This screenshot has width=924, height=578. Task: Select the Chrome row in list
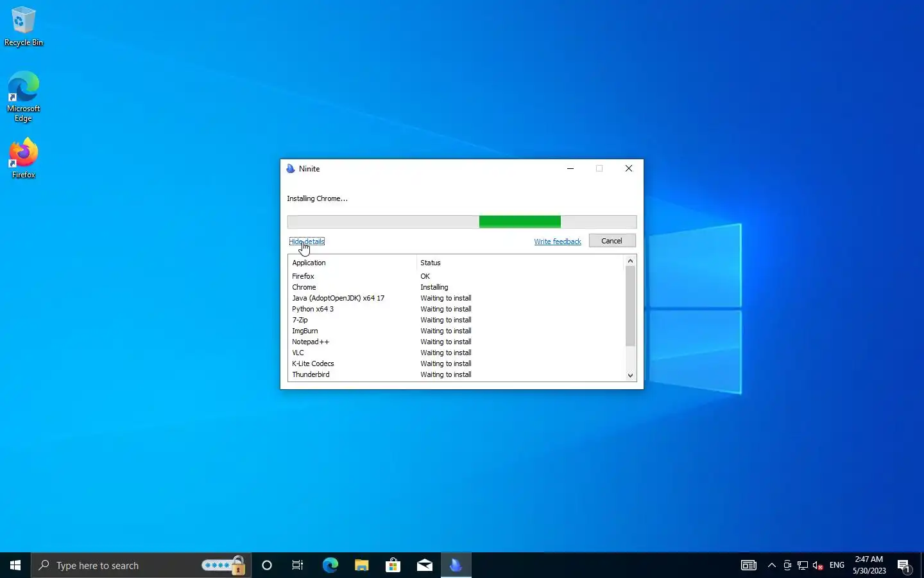(456, 287)
